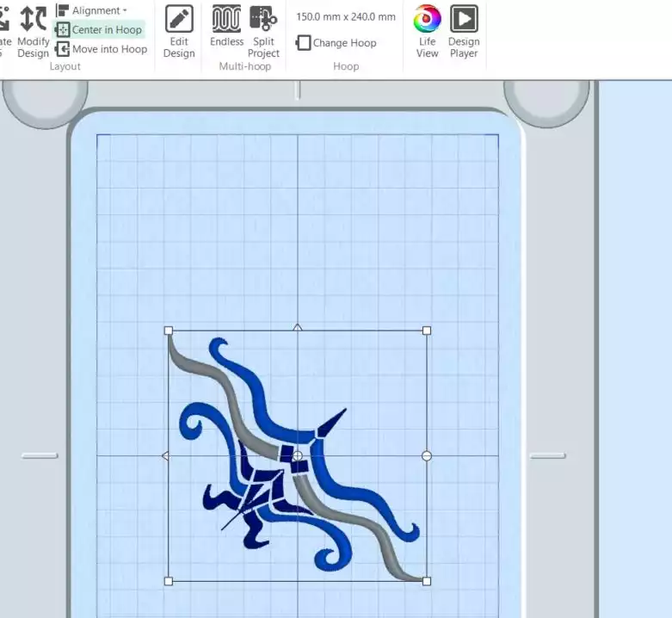Screen dimensions: 672x618
Task: Select the bottom-right resize handle of the design
Action: [x=427, y=581]
